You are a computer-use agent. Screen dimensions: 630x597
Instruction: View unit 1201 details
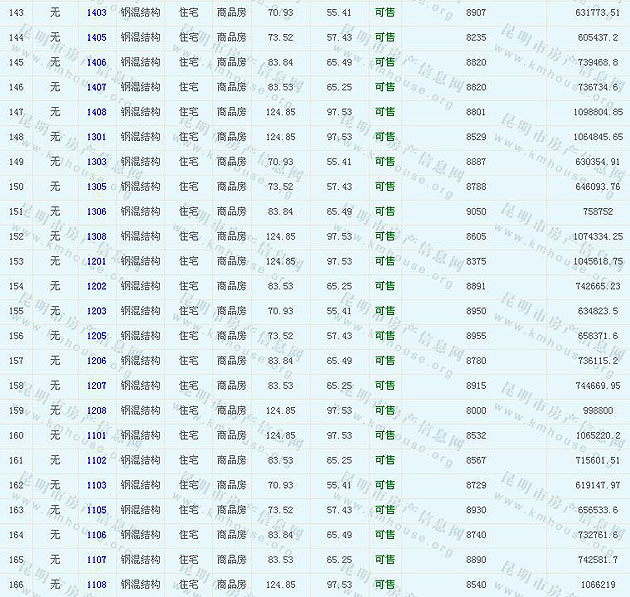[97, 262]
